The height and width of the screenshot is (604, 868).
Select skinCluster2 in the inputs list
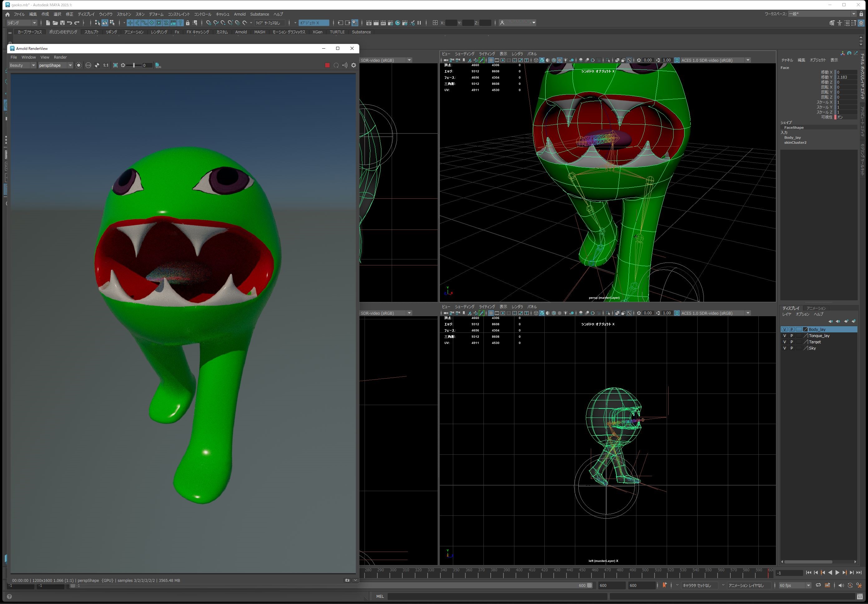click(795, 143)
